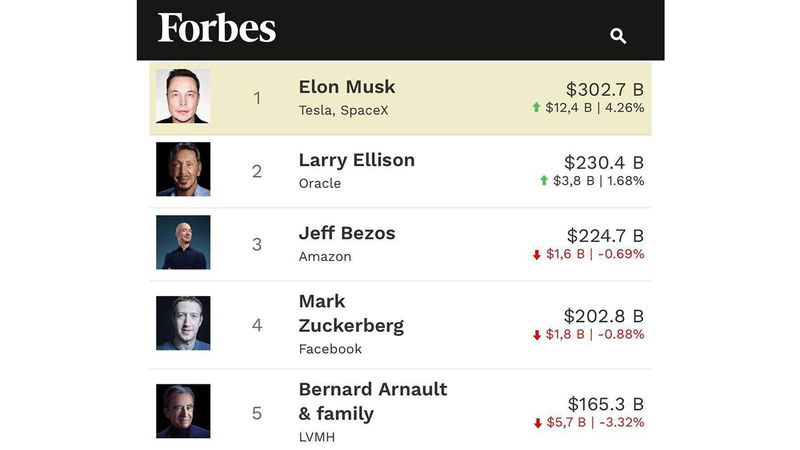
Task: Click the rank number 3
Action: click(257, 244)
